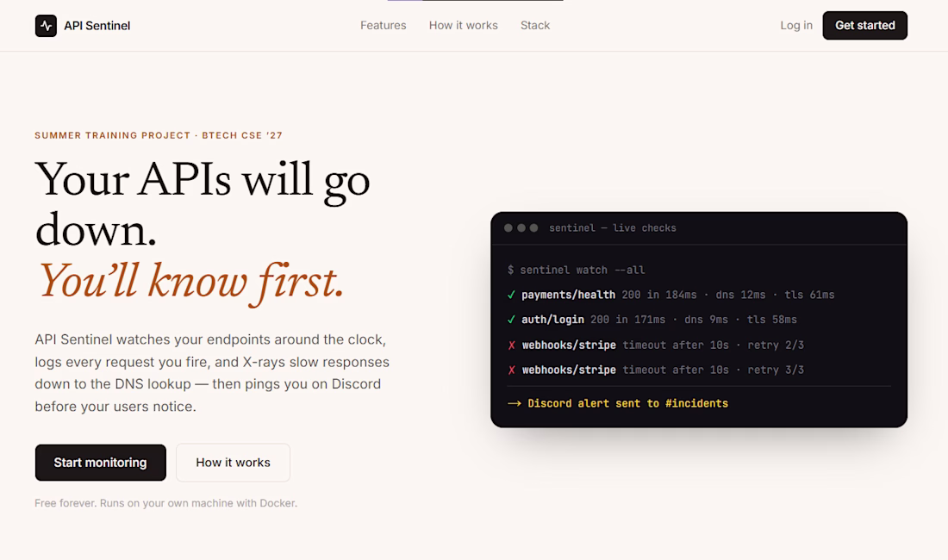Click the arrow before Discord alert sent
948x560 pixels.
pos(515,403)
